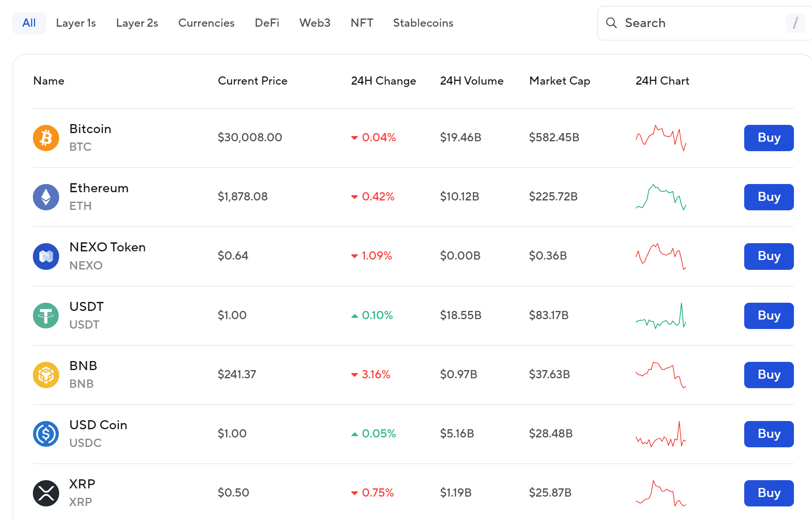Sort by the 24H Change header
Image resolution: width=812 pixels, height=520 pixels.
click(x=383, y=81)
